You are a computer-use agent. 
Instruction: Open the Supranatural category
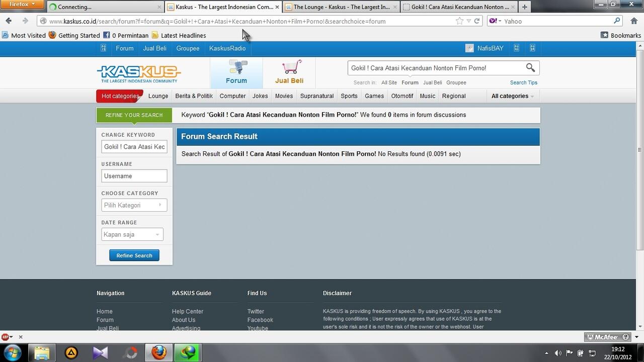(x=316, y=96)
